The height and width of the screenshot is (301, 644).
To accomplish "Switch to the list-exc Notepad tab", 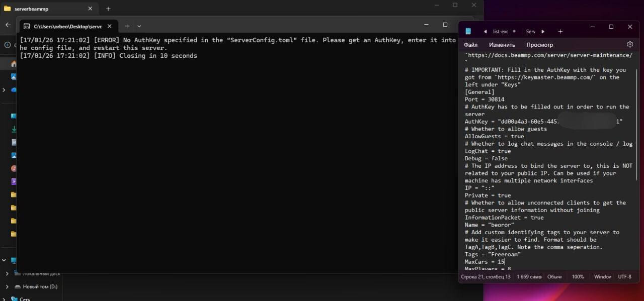I will [500, 32].
